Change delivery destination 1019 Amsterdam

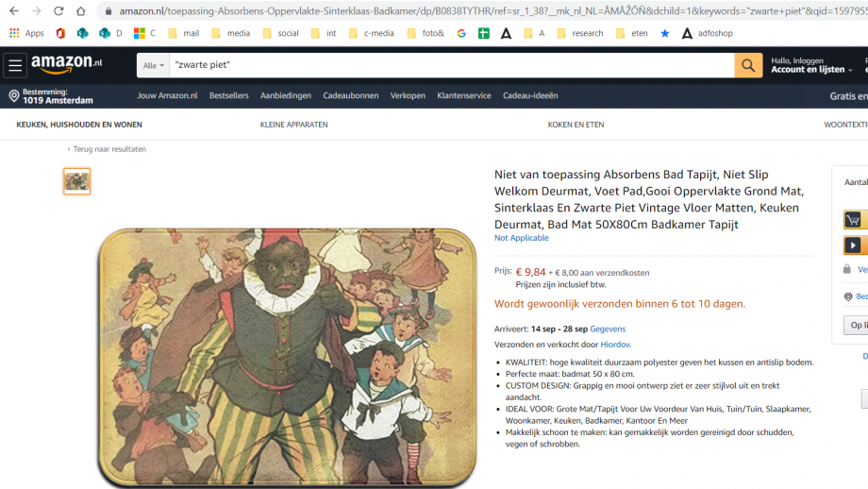[x=52, y=96]
